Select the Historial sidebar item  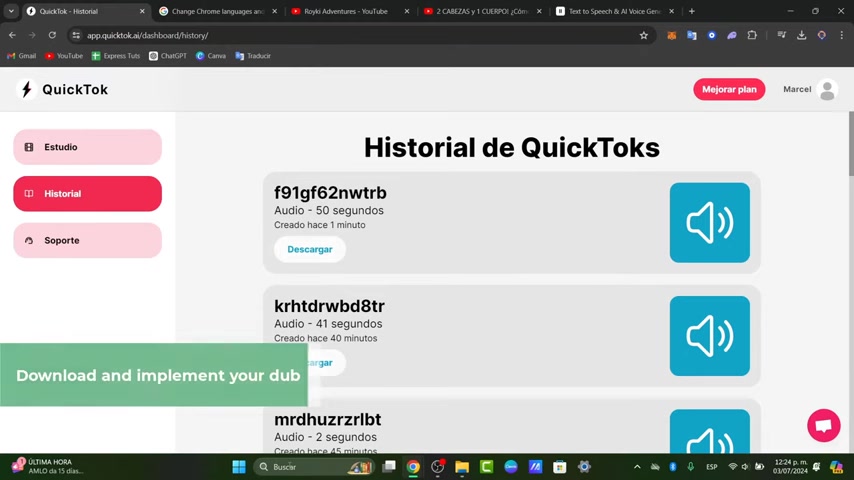(x=87, y=193)
